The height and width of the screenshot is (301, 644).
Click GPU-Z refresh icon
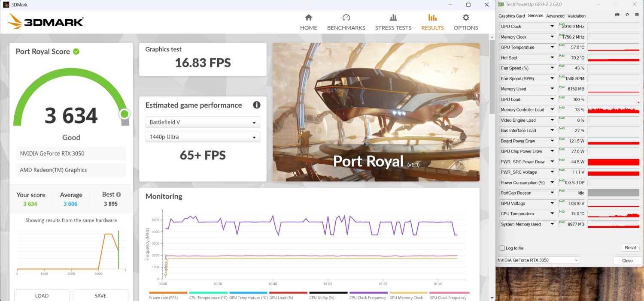point(627,14)
